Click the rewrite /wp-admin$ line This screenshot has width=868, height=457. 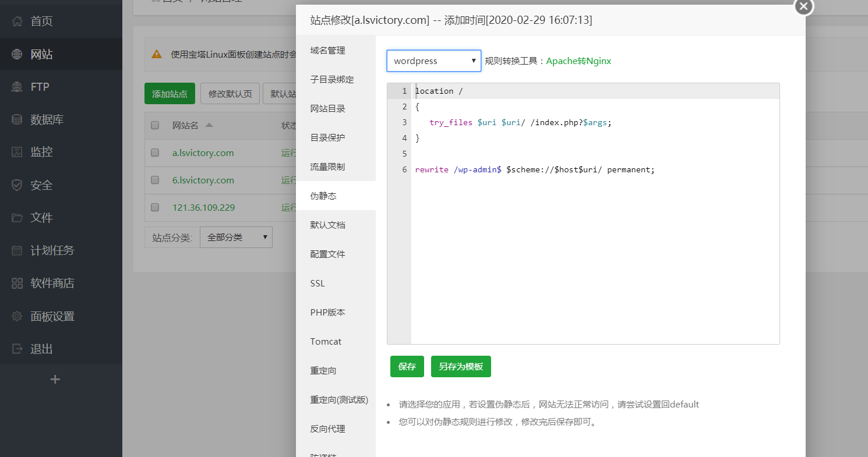[x=535, y=169]
